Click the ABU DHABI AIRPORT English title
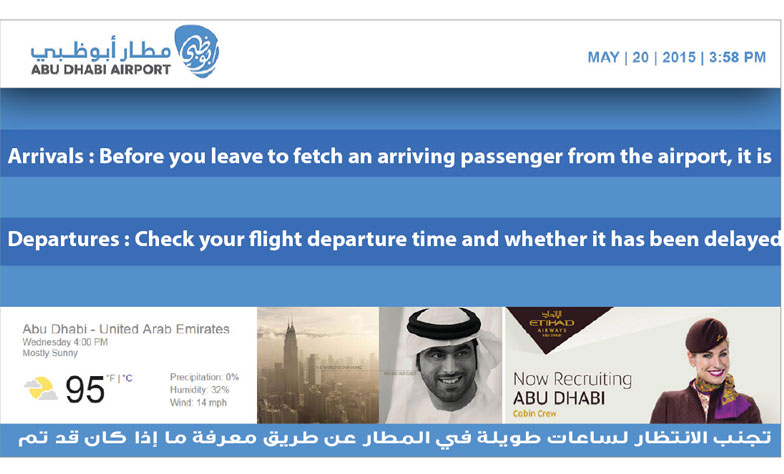 click(x=101, y=70)
